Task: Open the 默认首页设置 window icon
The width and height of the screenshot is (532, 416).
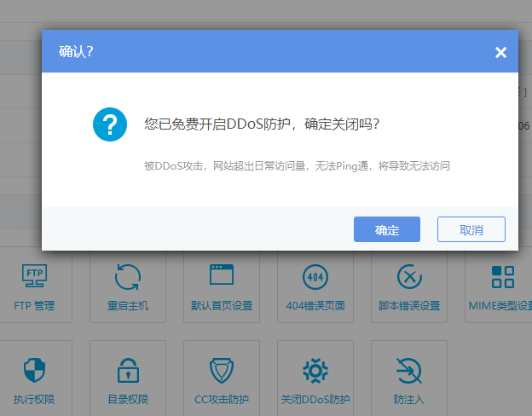Action: (x=222, y=275)
